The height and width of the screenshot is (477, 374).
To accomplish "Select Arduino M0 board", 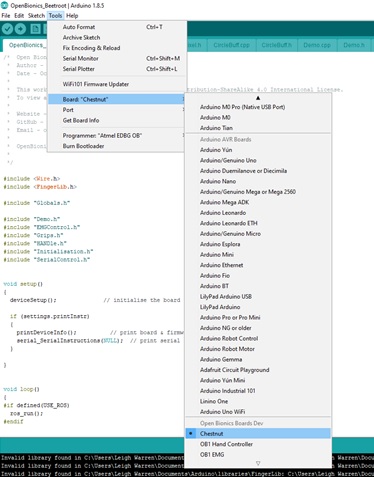I will (258, 117).
